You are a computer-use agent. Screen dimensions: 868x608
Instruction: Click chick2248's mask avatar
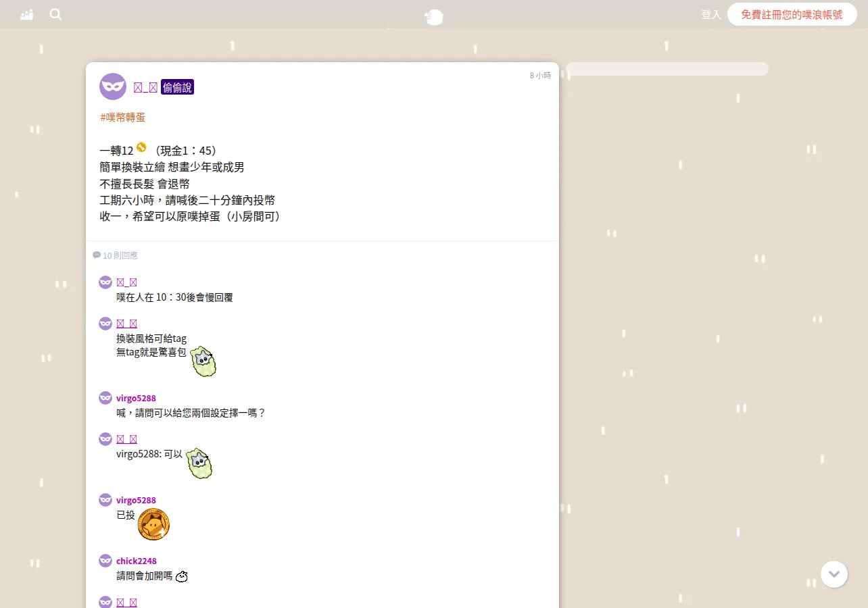click(105, 561)
